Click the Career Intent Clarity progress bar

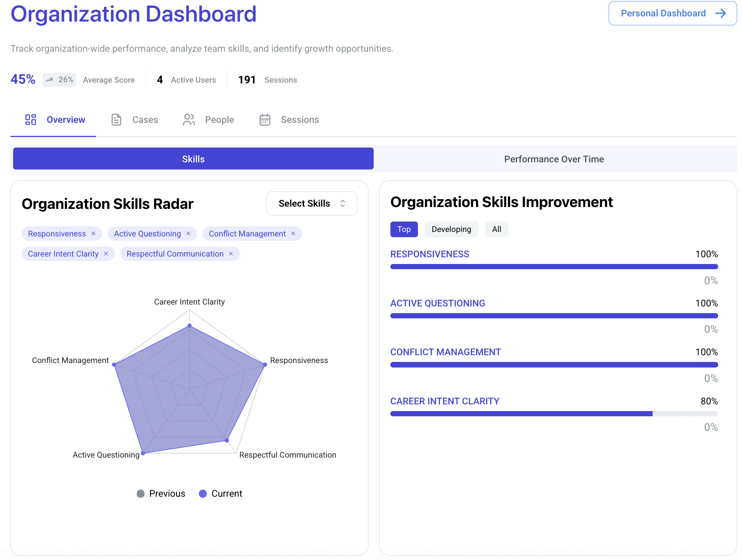[554, 414]
